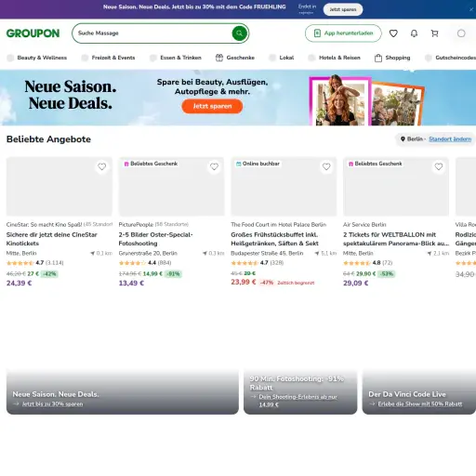Click the Air Service Berlin deal image

click(x=396, y=187)
